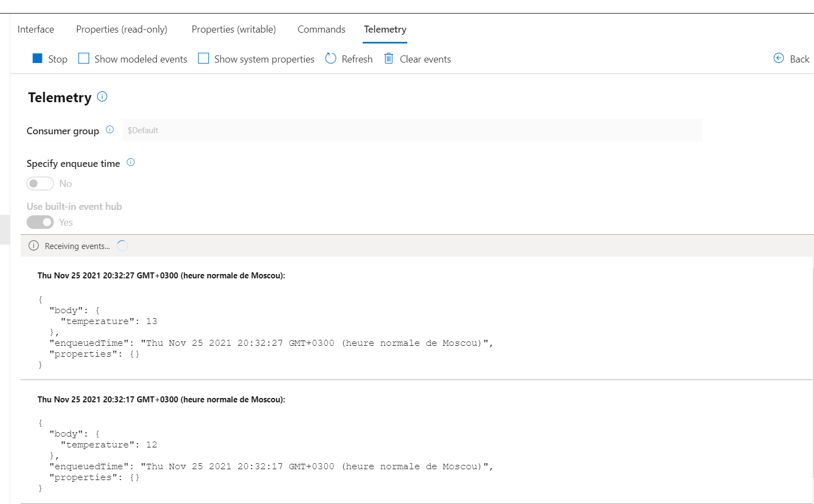Image resolution: width=814 pixels, height=504 pixels.
Task: Click the Receiving events... status text
Action: point(77,246)
